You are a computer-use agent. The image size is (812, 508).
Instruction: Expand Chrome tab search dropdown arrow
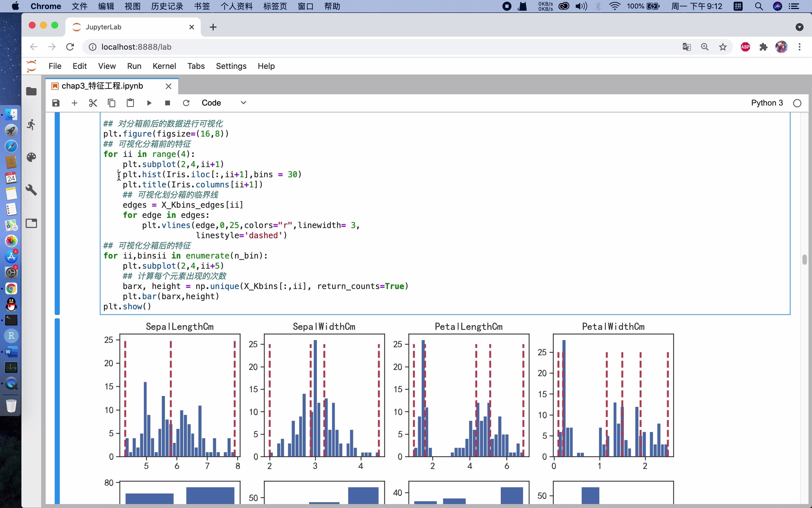coord(800,27)
